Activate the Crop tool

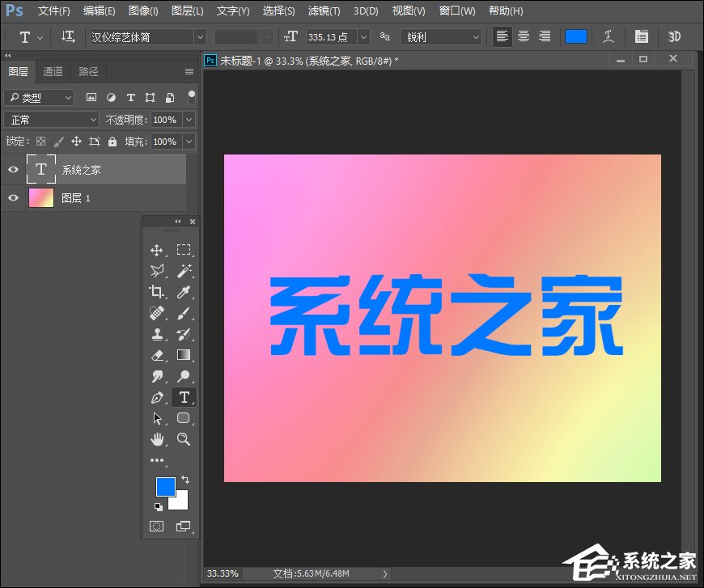[157, 292]
